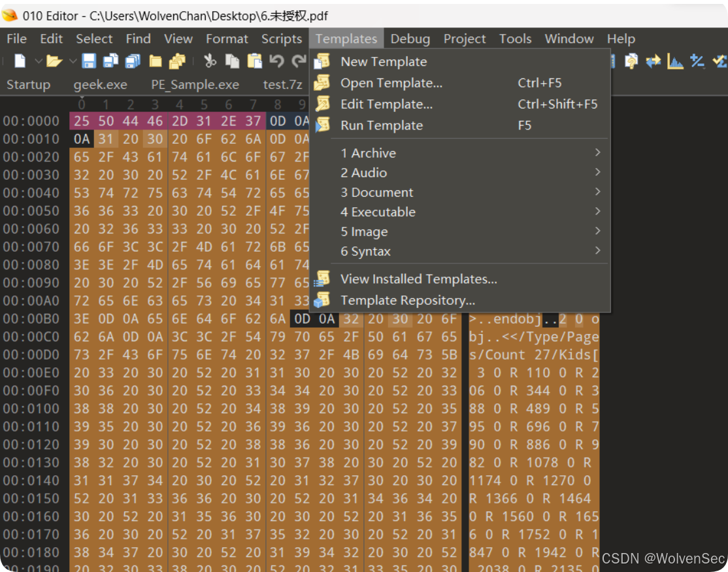This screenshot has height=572, width=728.
Task: Open the Histogram chart icon
Action: [675, 61]
